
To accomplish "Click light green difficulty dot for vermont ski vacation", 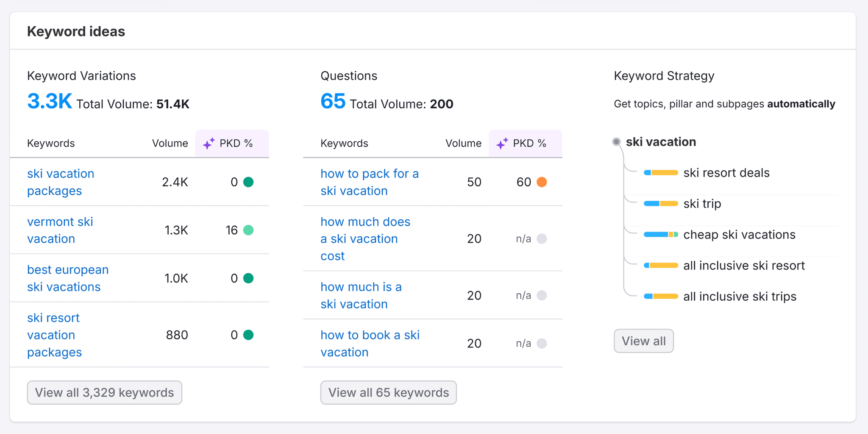I will 248,230.
